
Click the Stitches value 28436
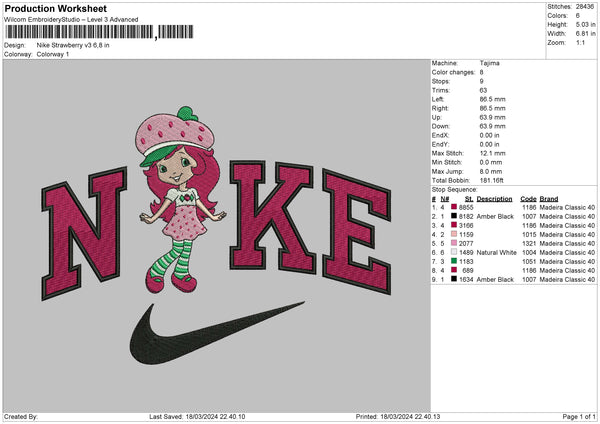(585, 7)
